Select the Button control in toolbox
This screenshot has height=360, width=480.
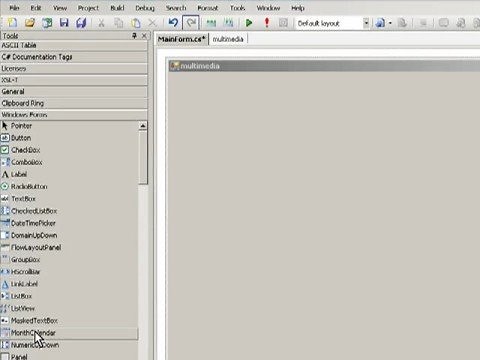tap(69, 138)
